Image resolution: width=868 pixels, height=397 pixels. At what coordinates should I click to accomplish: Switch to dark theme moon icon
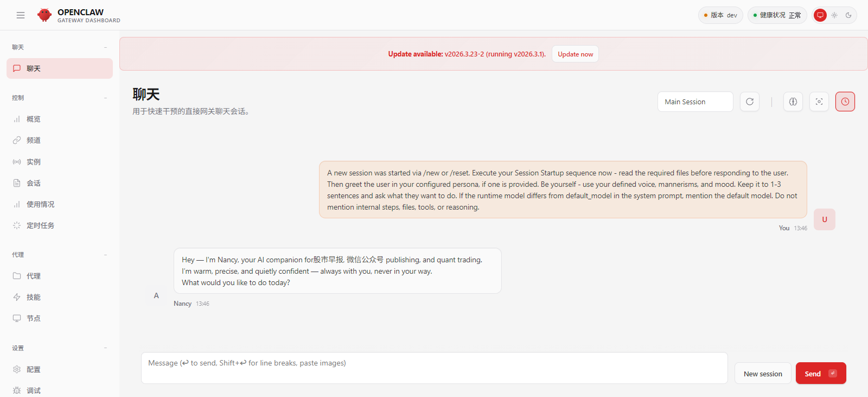click(x=848, y=15)
